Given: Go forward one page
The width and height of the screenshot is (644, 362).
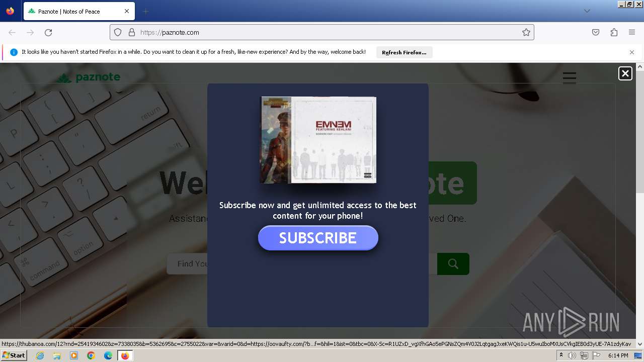Looking at the screenshot, I should (x=30, y=32).
